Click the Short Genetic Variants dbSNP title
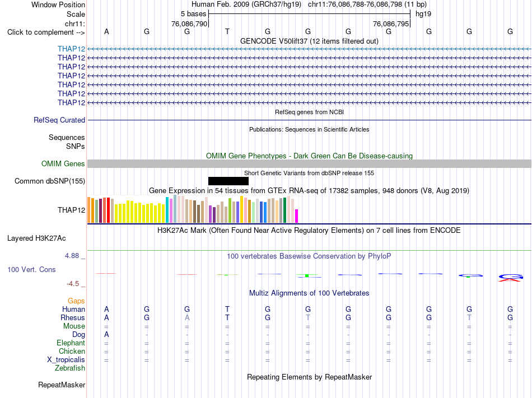Screen dimensions: 532x398 [x=309, y=173]
